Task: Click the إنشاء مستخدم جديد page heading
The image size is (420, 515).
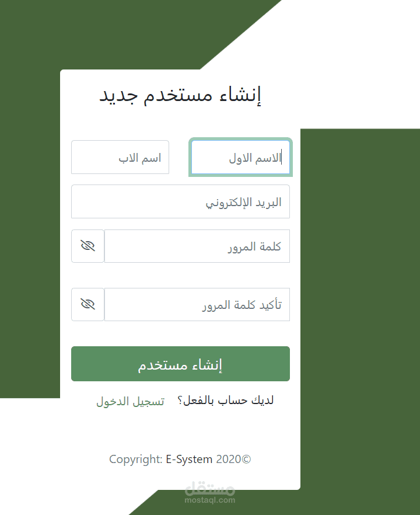Action: tap(180, 95)
